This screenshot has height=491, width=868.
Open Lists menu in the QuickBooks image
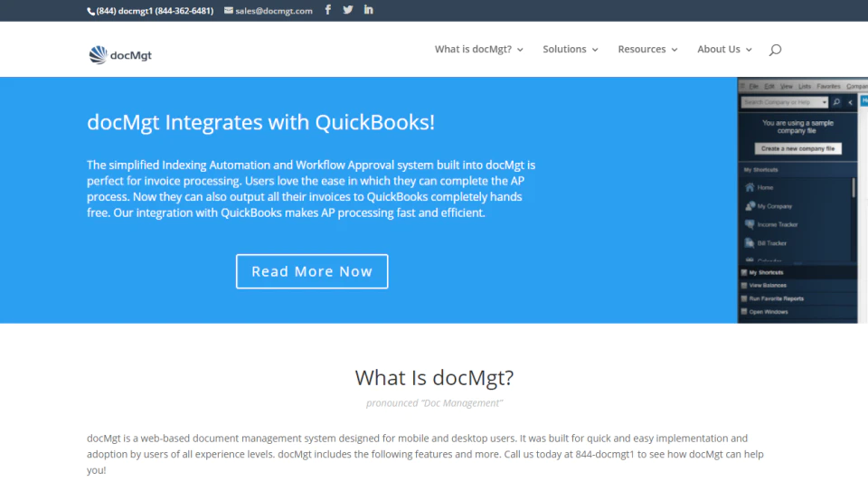pyautogui.click(x=805, y=86)
